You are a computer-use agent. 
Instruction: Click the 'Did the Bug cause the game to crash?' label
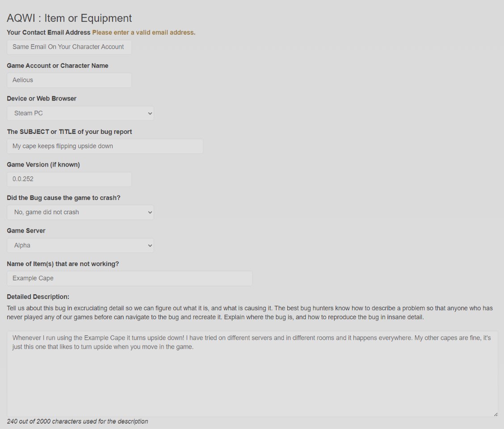(x=63, y=198)
